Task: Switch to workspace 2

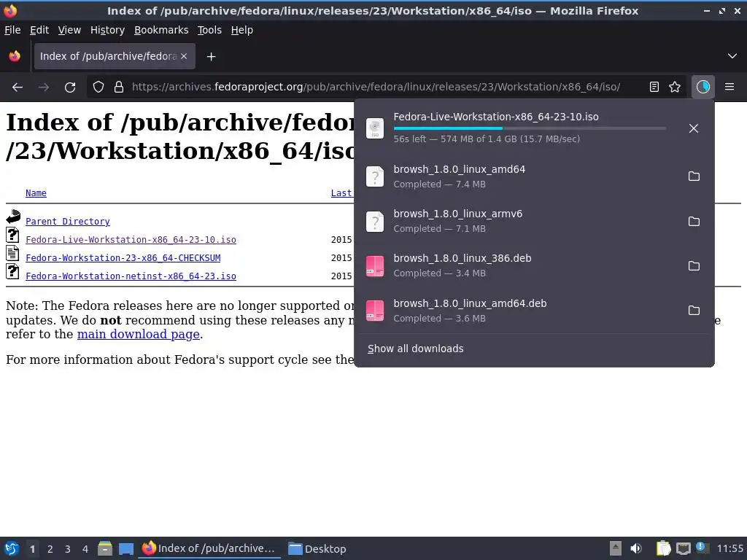Action: (50, 549)
